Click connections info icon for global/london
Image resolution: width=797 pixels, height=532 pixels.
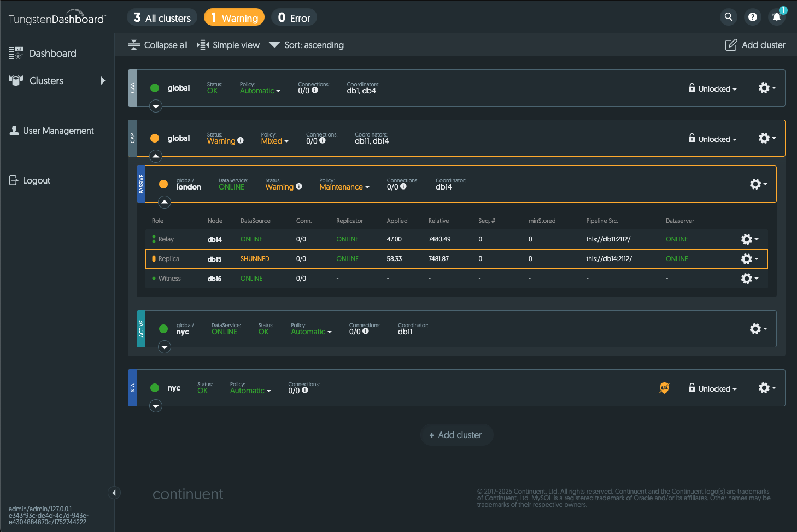[x=403, y=186]
